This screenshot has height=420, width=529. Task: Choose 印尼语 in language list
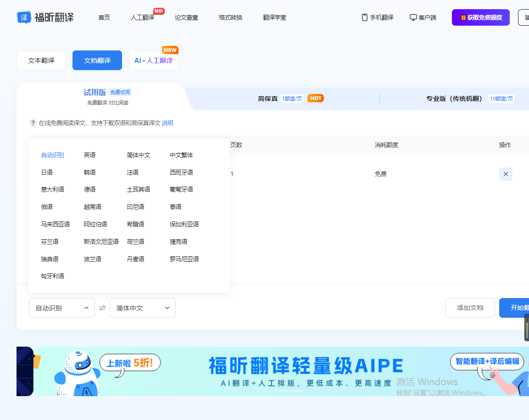coord(135,207)
